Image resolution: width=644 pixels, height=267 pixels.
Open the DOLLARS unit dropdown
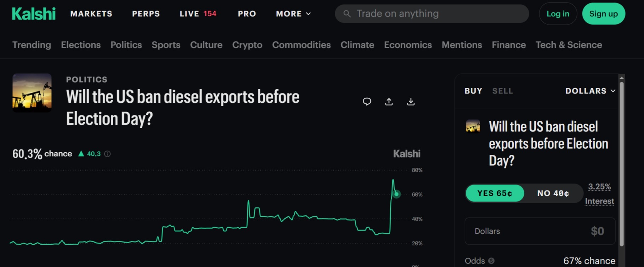click(590, 91)
